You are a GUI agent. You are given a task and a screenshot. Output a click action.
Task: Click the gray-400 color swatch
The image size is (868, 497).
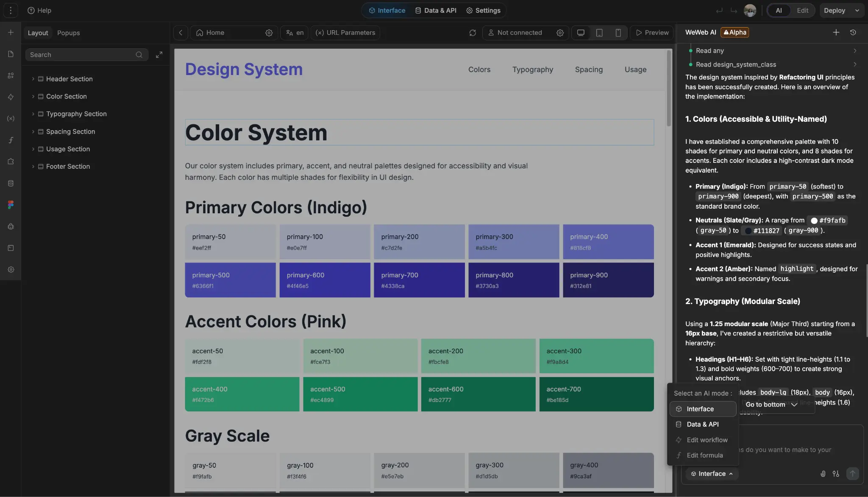(x=608, y=470)
